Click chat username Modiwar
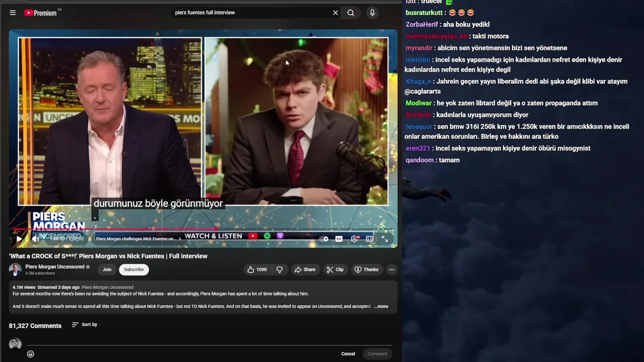Image resolution: width=644 pixels, height=362 pixels. click(419, 103)
